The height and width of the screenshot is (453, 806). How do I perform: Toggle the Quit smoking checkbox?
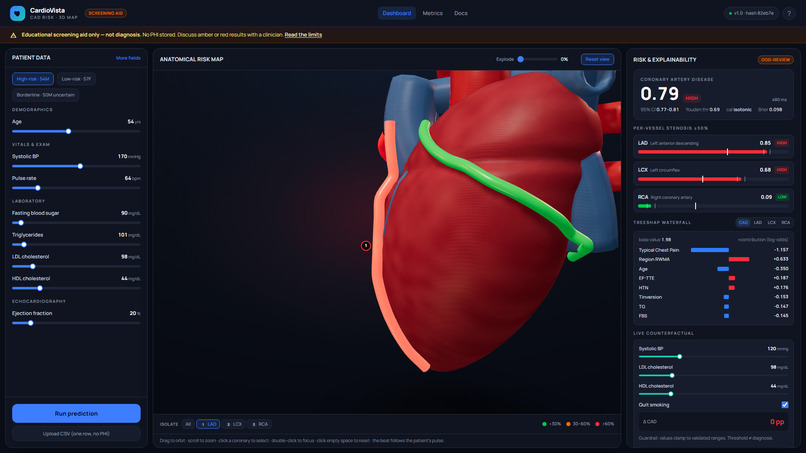785,405
